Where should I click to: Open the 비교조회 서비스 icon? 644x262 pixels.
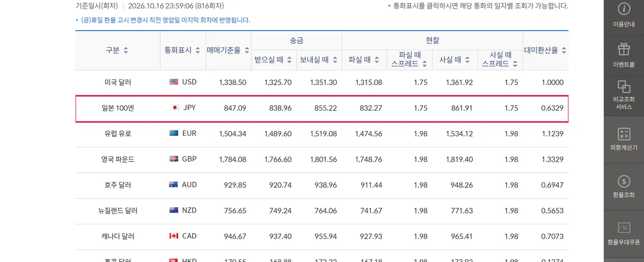[x=624, y=86]
